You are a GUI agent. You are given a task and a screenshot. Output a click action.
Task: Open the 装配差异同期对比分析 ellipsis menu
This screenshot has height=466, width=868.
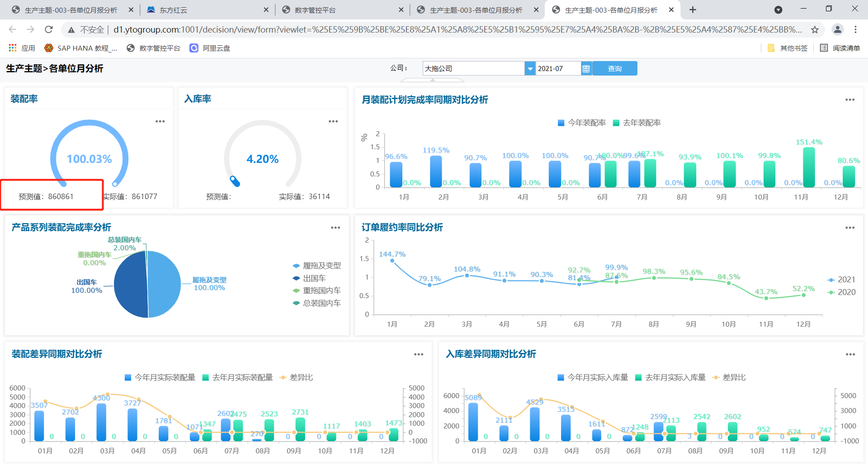419,354
